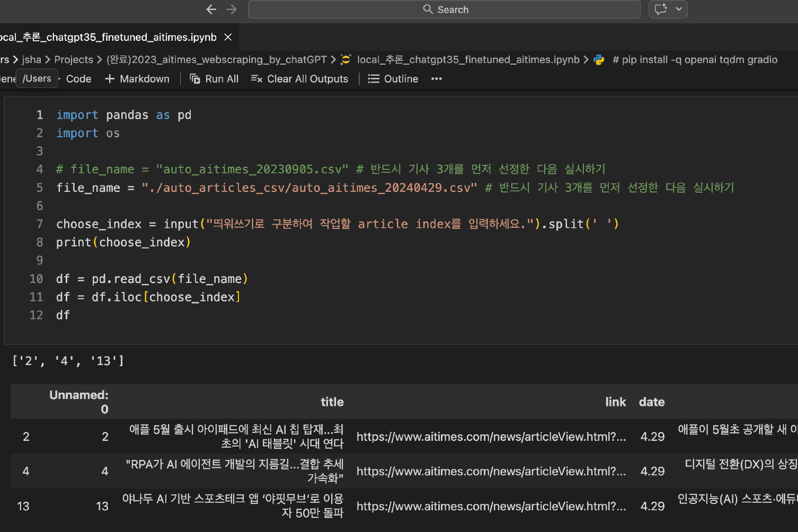
Task: Click the 'date' column header
Action: 652,402
